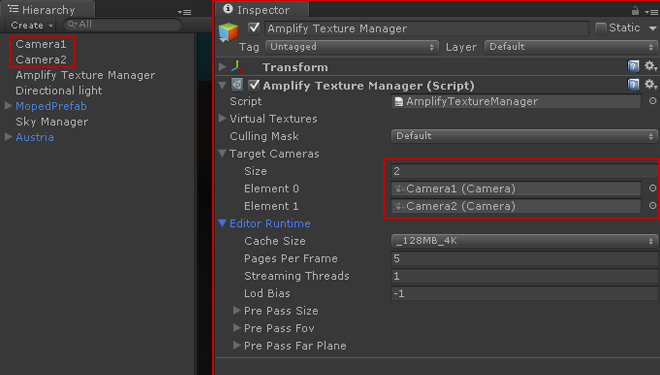The height and width of the screenshot is (375, 660).
Task: Open the Tag dropdown showing Untagged
Action: 352,47
